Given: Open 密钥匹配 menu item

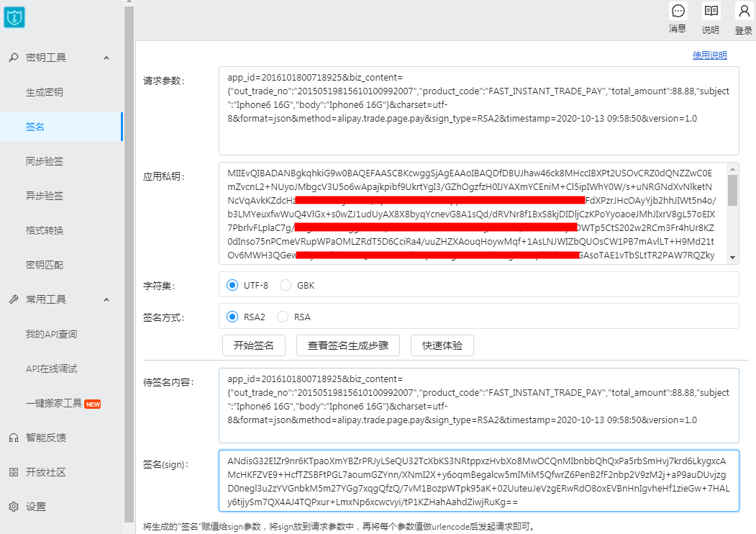Looking at the screenshot, I should click(x=45, y=265).
